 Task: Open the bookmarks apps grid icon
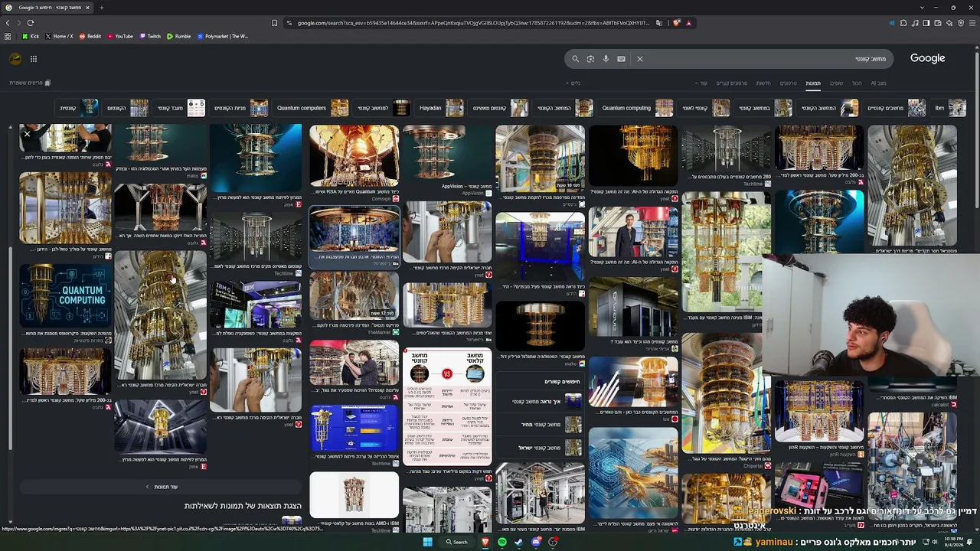[8, 36]
